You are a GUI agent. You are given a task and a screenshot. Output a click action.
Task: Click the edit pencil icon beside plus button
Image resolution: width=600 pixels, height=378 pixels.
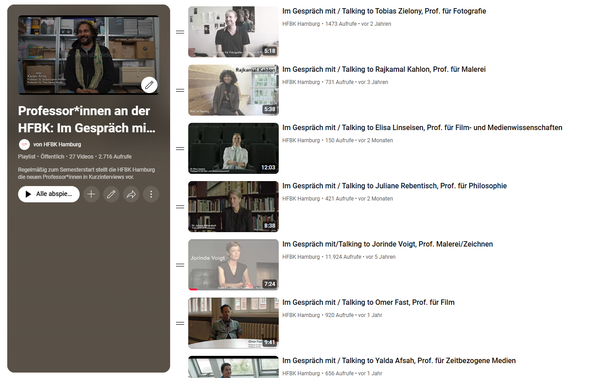[111, 194]
